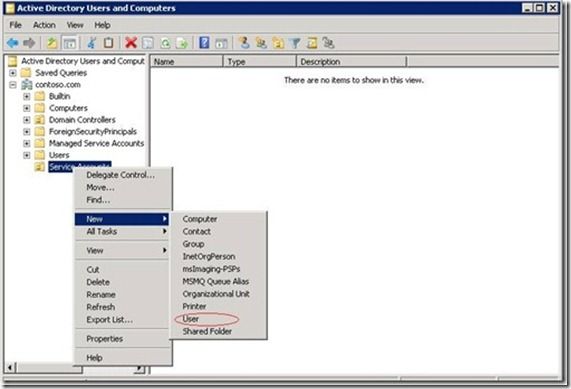Image resolution: width=571 pixels, height=389 pixels.
Task: Expand the Managed Service Accounts node
Action: pyautogui.click(x=27, y=143)
